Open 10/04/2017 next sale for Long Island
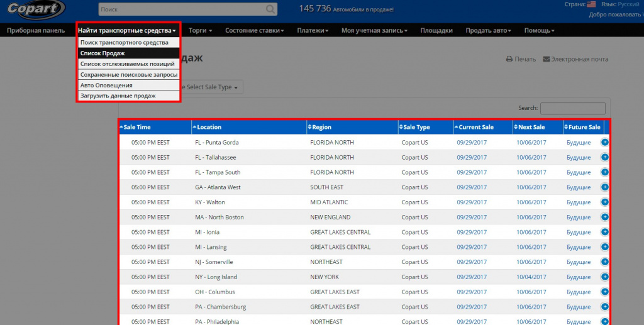 click(531, 277)
